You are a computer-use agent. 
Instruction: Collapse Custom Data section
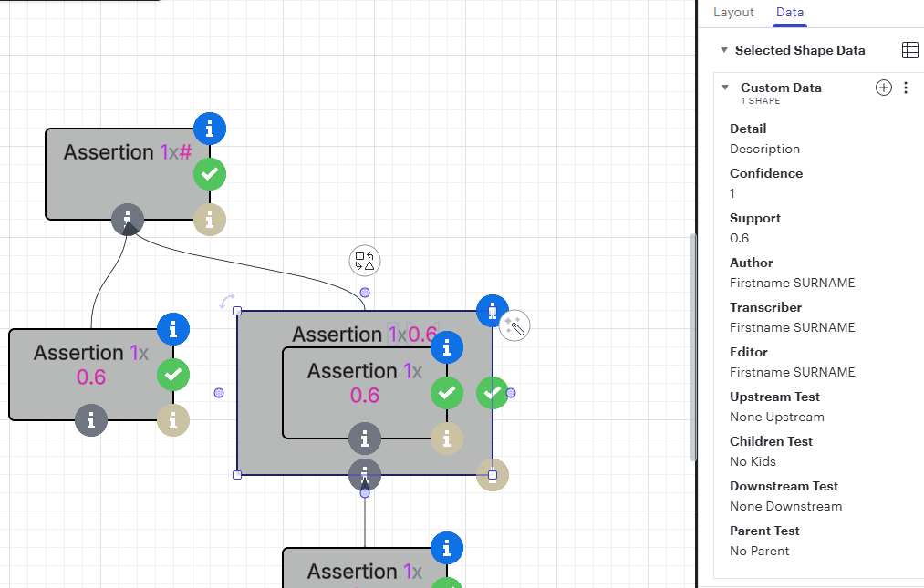pyautogui.click(x=725, y=88)
